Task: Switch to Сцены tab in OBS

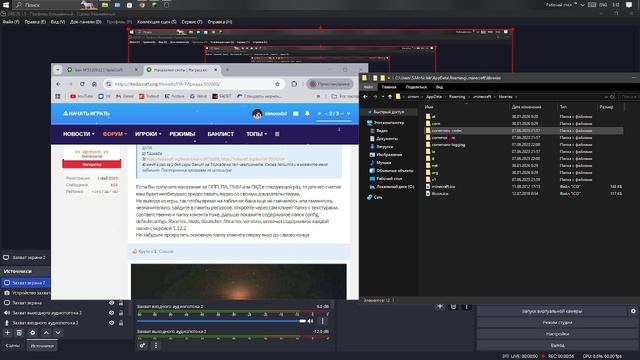Action: (13, 345)
